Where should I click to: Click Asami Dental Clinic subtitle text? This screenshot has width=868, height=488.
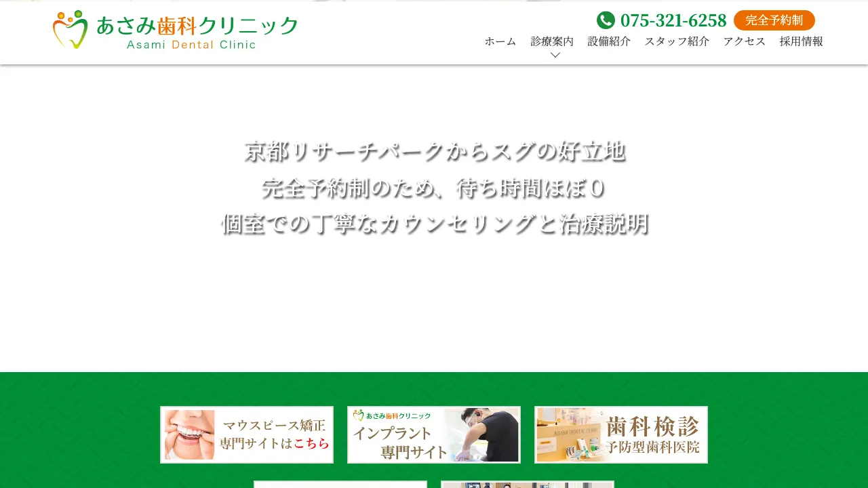[x=191, y=45]
